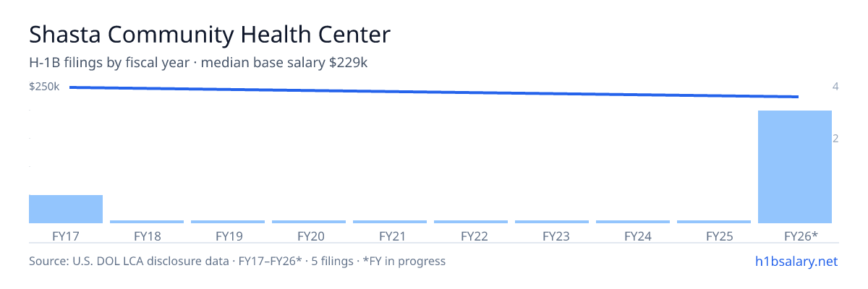Screen dimensions: 868x289
Task: Click the tall FY26* filings bar
Action: coord(795,167)
